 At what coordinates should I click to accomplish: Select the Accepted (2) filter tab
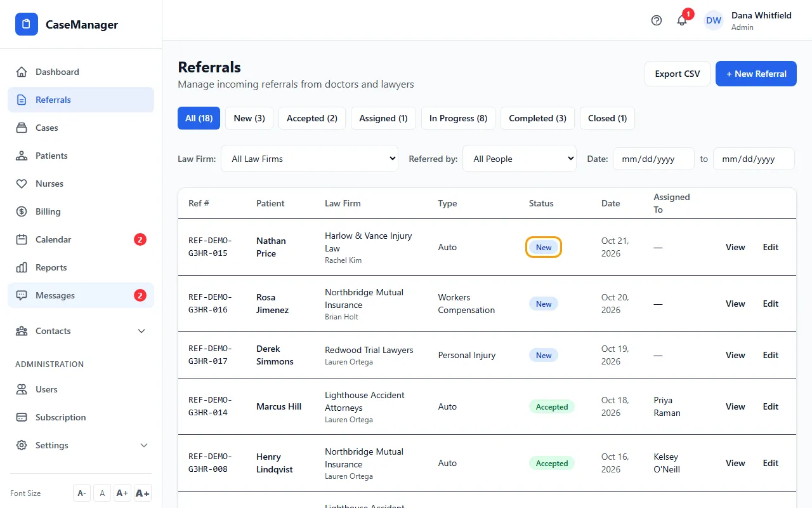pos(312,118)
